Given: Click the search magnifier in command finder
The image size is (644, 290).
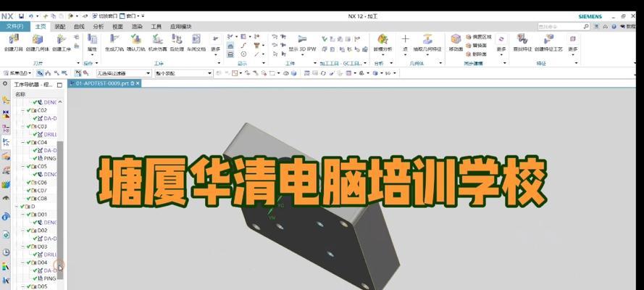Looking at the screenshot, I should (586, 26).
